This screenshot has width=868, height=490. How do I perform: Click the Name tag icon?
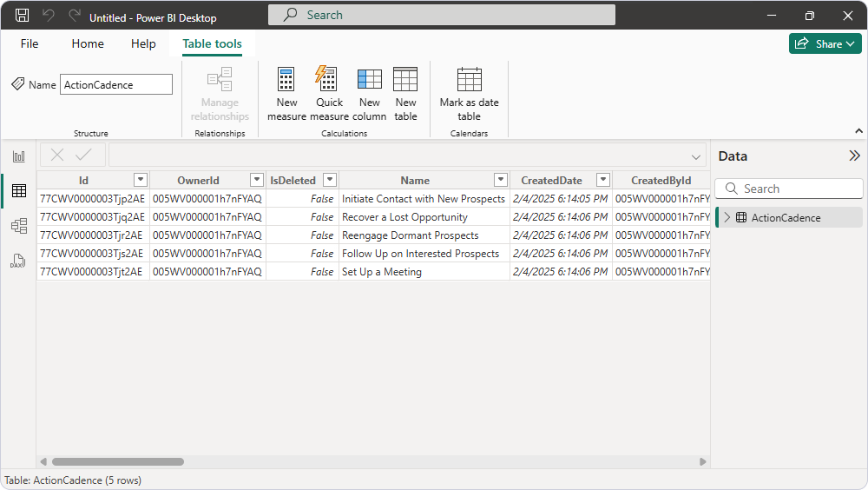[x=17, y=83]
